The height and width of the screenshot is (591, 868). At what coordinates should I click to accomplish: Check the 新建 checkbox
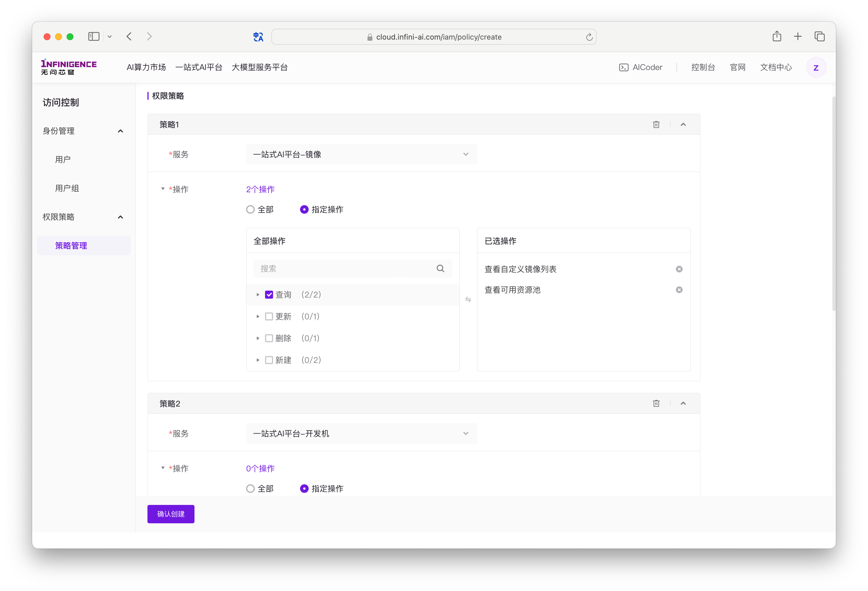pyautogui.click(x=269, y=360)
